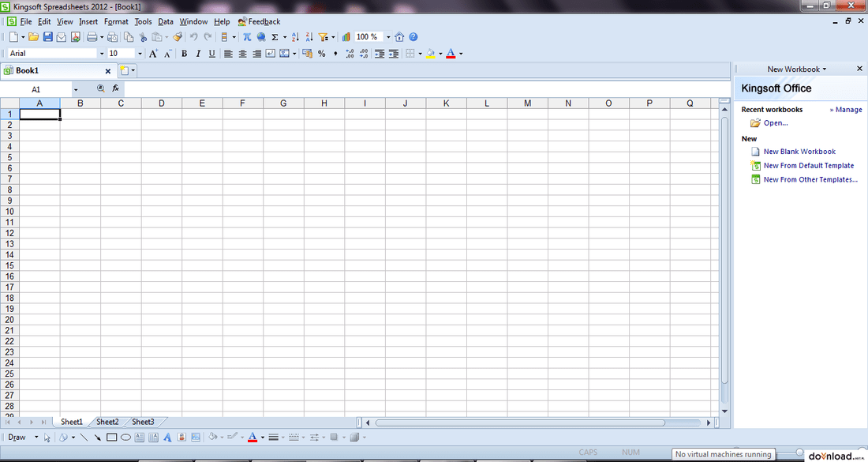Screen dimensions: 868x462
Task: Apply the yellow fill color
Action: 431,54
